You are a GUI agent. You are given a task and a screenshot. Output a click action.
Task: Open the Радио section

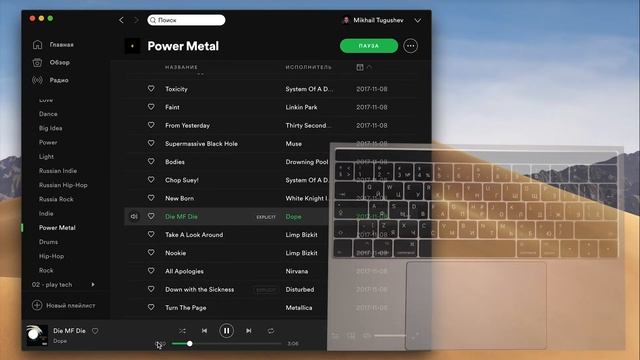coord(50,80)
